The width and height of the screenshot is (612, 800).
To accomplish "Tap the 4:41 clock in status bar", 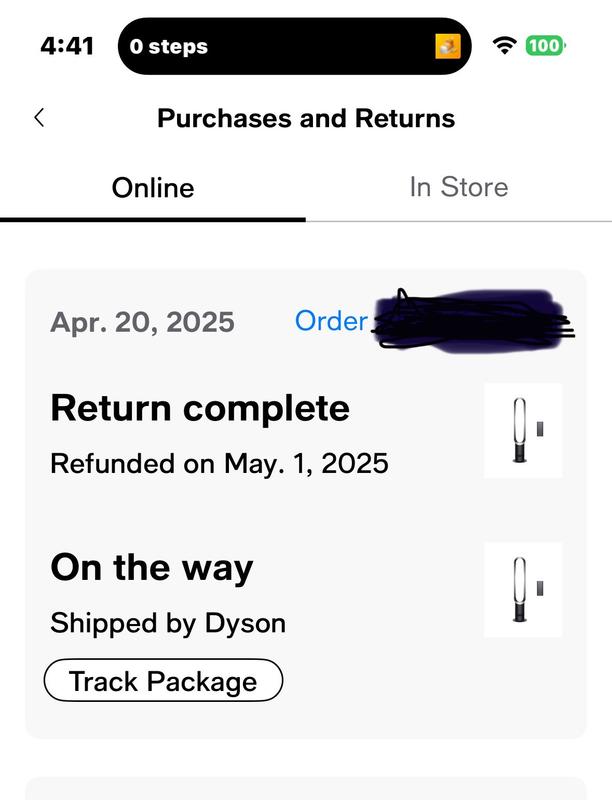I will pos(67,46).
